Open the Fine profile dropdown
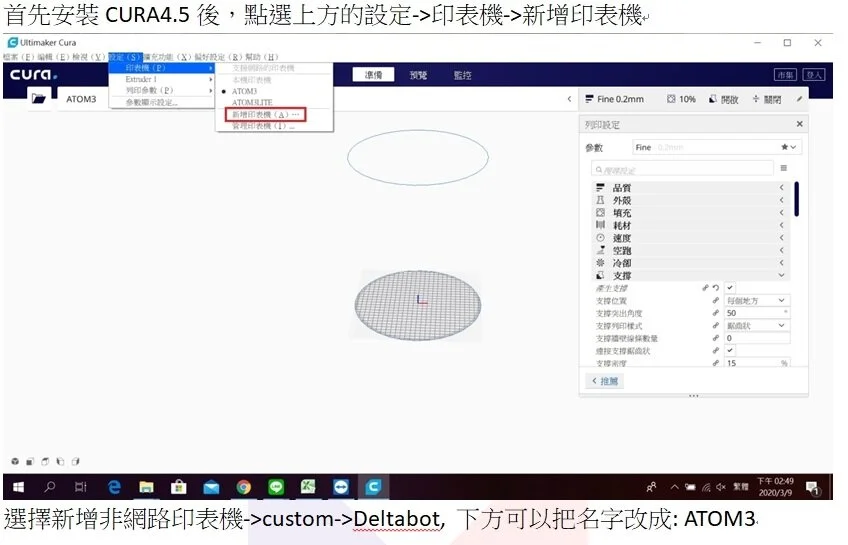This screenshot has height=545, width=848. 717,147
